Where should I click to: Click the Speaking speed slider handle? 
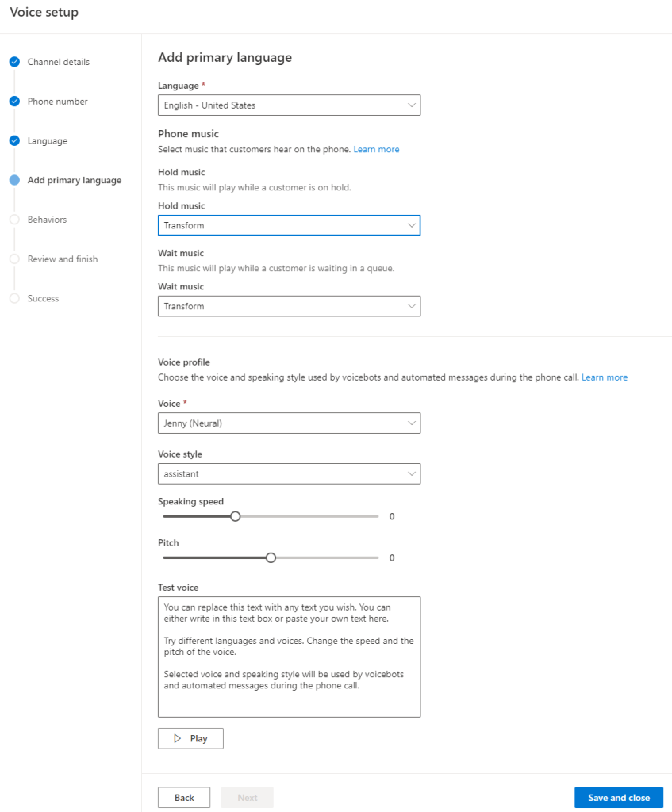tap(235, 516)
